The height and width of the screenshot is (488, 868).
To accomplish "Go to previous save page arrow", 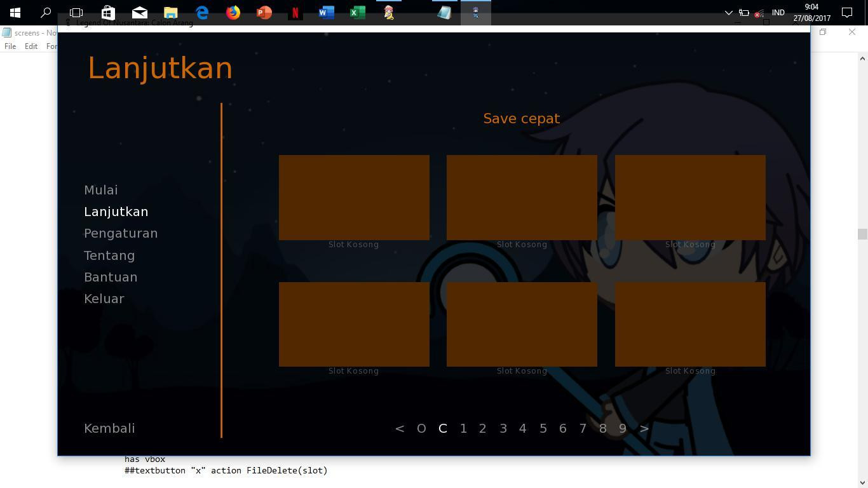I will click(400, 428).
